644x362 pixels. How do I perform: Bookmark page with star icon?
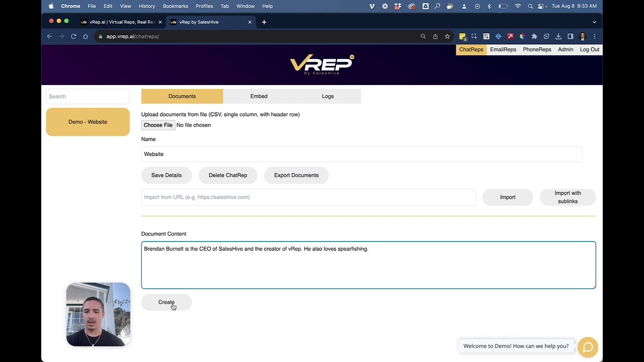(447, 36)
